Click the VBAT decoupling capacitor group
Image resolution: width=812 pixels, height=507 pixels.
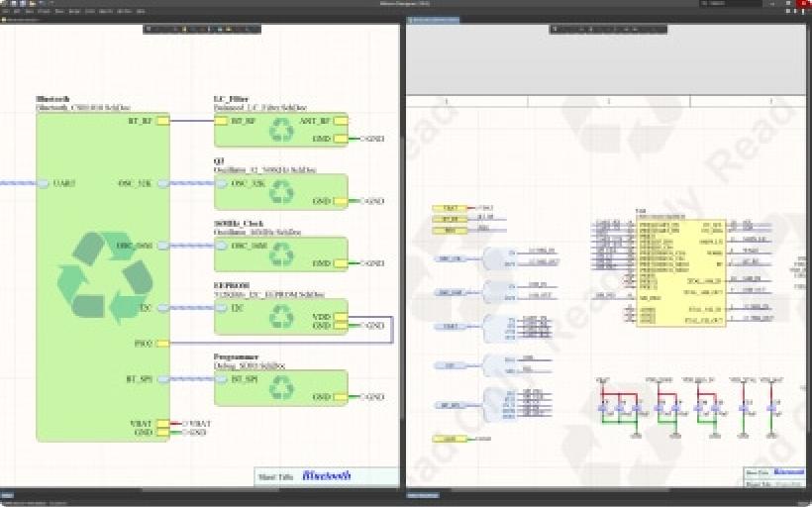click(x=622, y=409)
